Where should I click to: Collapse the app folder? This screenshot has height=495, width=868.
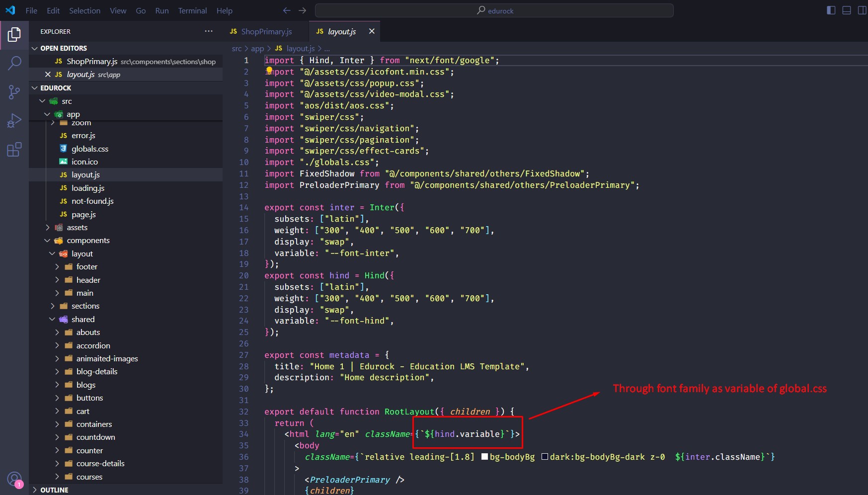[126, 114]
